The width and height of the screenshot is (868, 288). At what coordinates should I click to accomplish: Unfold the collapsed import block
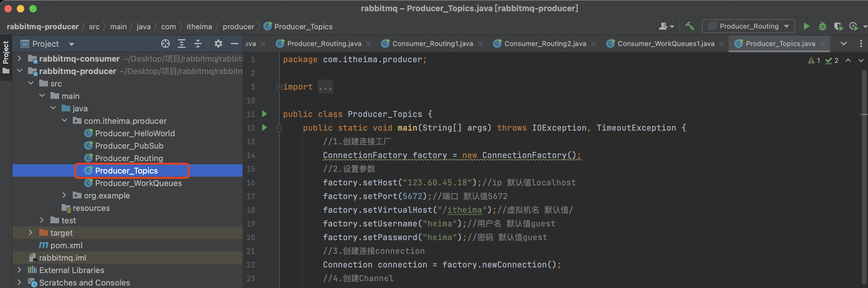[279, 87]
